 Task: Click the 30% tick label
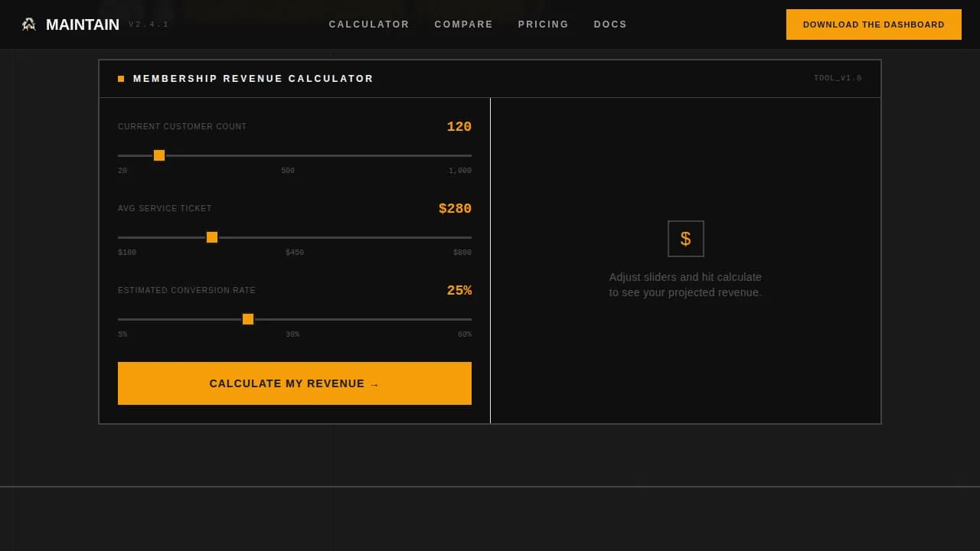pos(292,334)
